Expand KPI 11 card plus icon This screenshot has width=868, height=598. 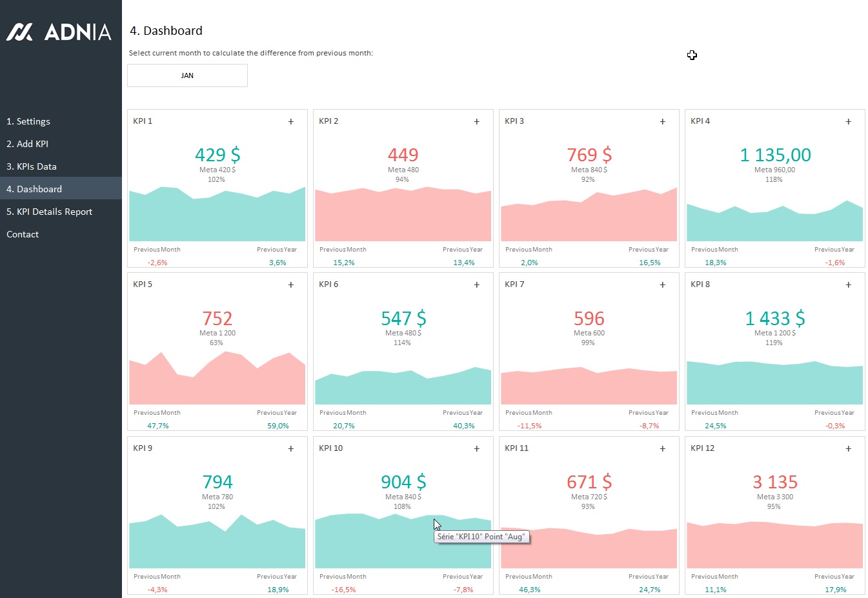pyautogui.click(x=663, y=449)
